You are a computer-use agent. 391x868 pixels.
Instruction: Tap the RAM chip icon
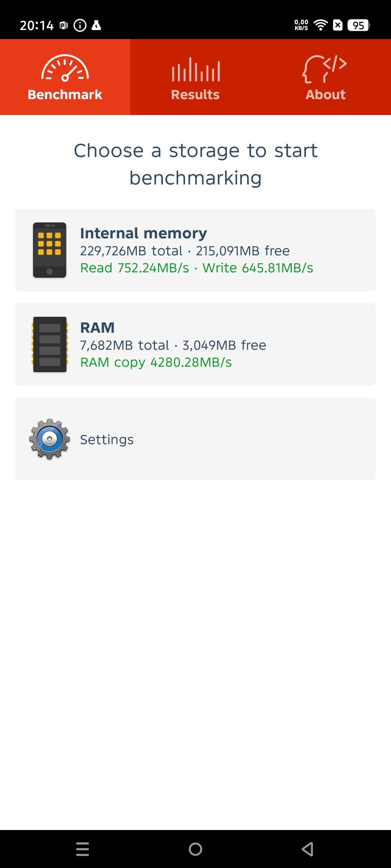(50, 344)
